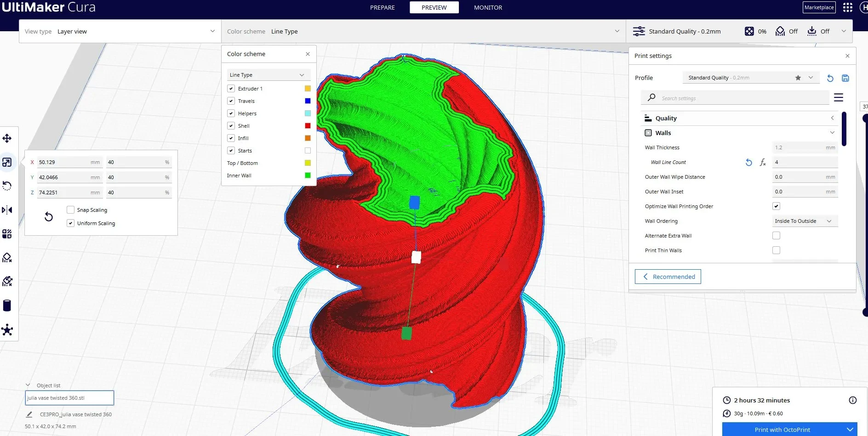Toggle Travels visibility checkbox
Viewport: 868px width, 436px height.
click(231, 101)
